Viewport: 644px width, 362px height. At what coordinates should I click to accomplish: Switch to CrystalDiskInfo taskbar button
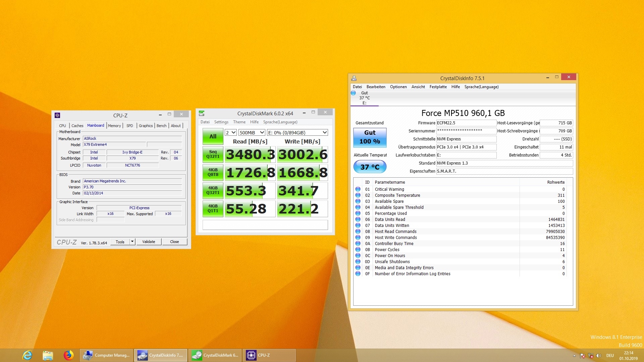161,355
